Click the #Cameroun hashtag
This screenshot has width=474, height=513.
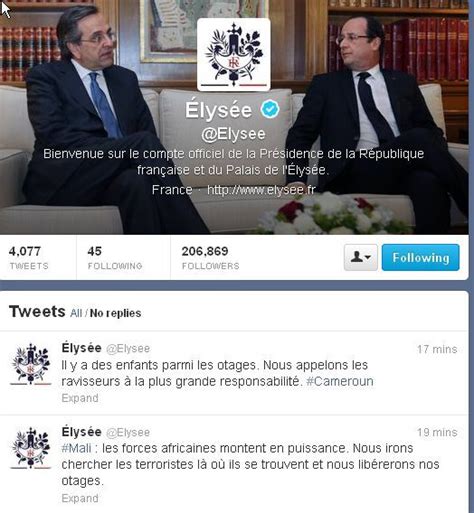pyautogui.click(x=340, y=381)
